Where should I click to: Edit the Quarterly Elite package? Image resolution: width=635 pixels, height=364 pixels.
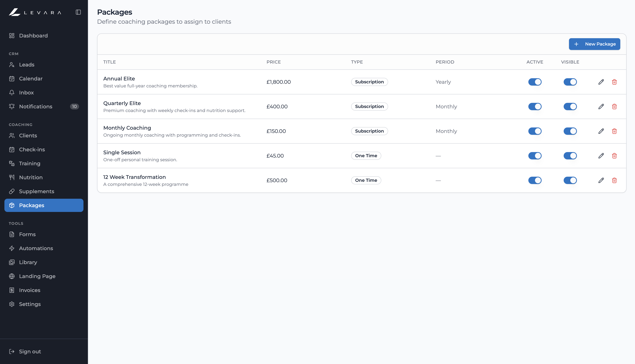click(601, 107)
